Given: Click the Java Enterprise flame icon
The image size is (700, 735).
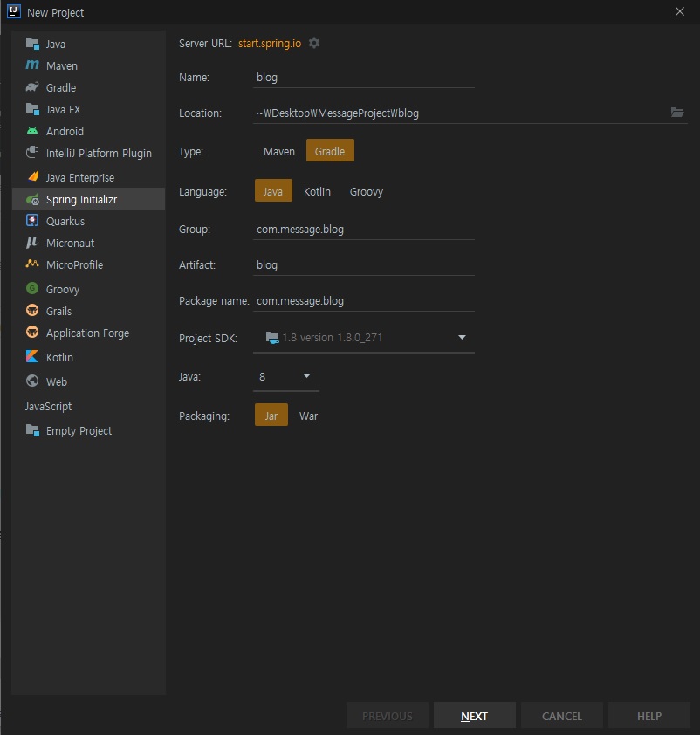Looking at the screenshot, I should (x=33, y=176).
